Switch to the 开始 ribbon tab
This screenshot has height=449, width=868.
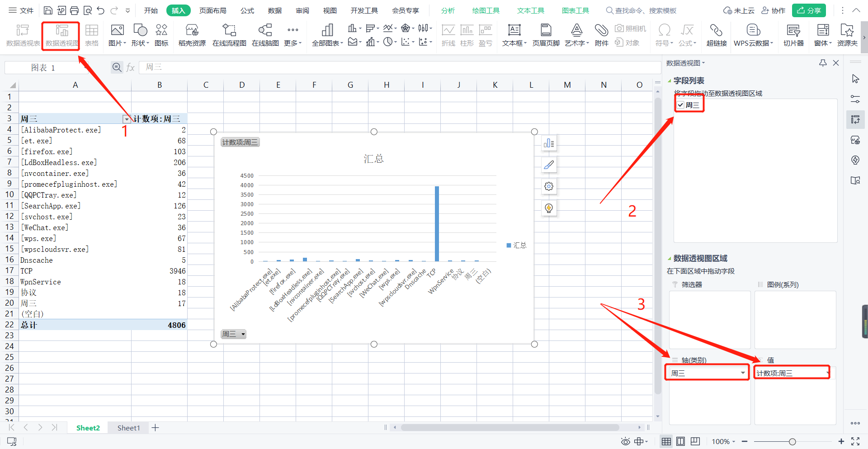pos(151,10)
